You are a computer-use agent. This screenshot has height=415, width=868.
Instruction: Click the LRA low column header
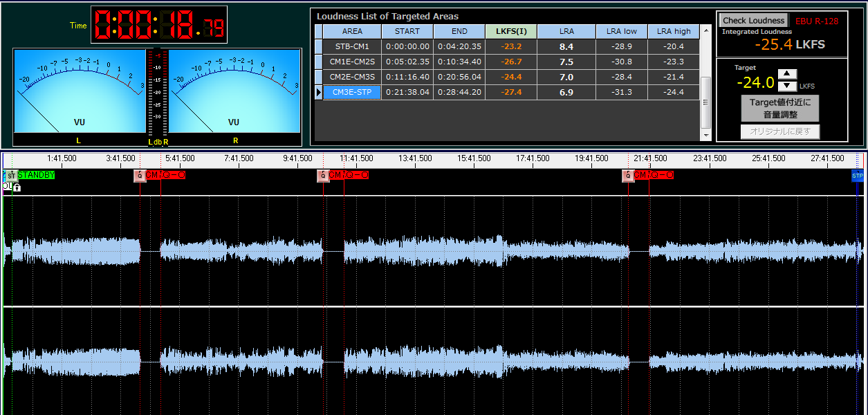622,31
